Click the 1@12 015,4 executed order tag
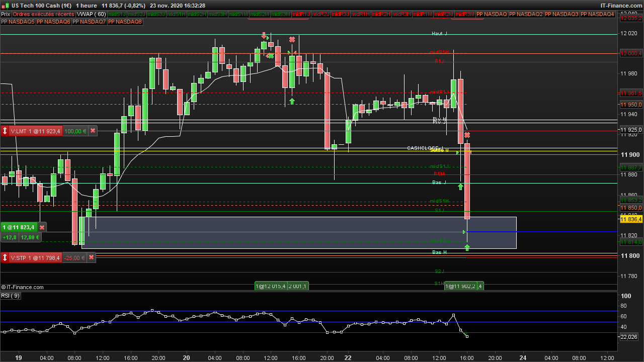This screenshot has width=644, height=362. (271, 286)
